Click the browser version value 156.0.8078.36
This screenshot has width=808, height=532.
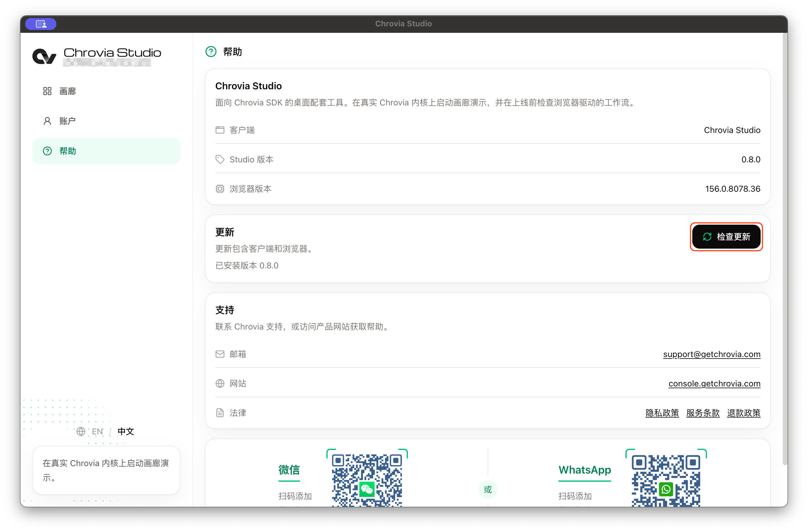click(733, 189)
